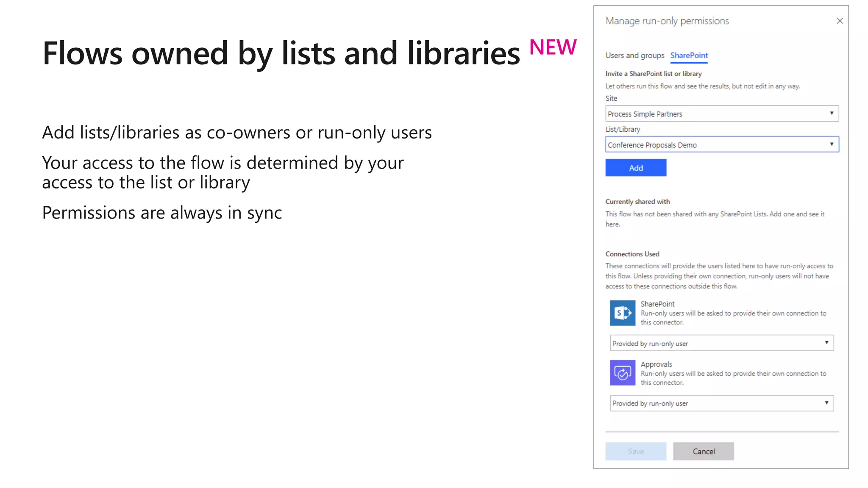Click the 'Currently shared with' heading

click(637, 202)
